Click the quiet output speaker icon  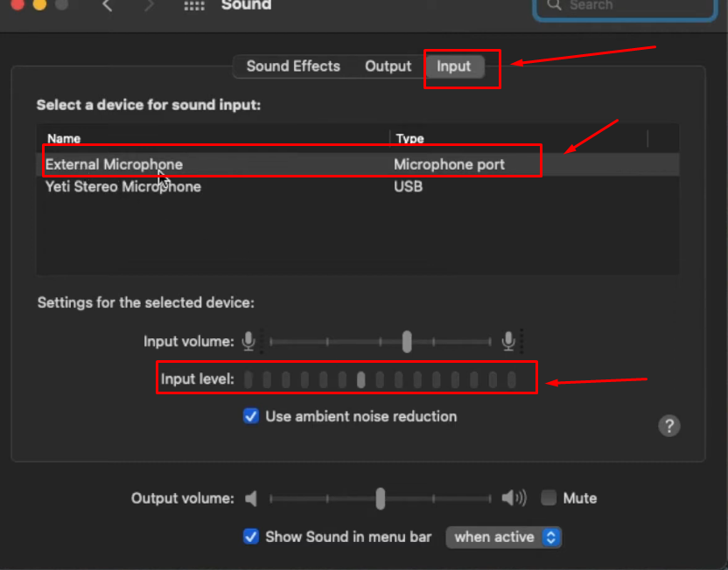[x=251, y=498]
